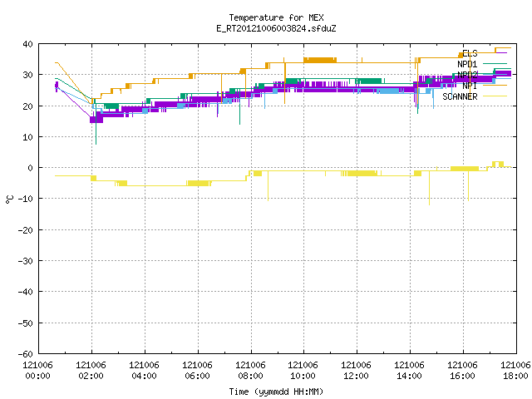The height and width of the screenshot is (399, 532).
Task: Click the x-axis tick label 121006 00:00
Action: point(37,371)
